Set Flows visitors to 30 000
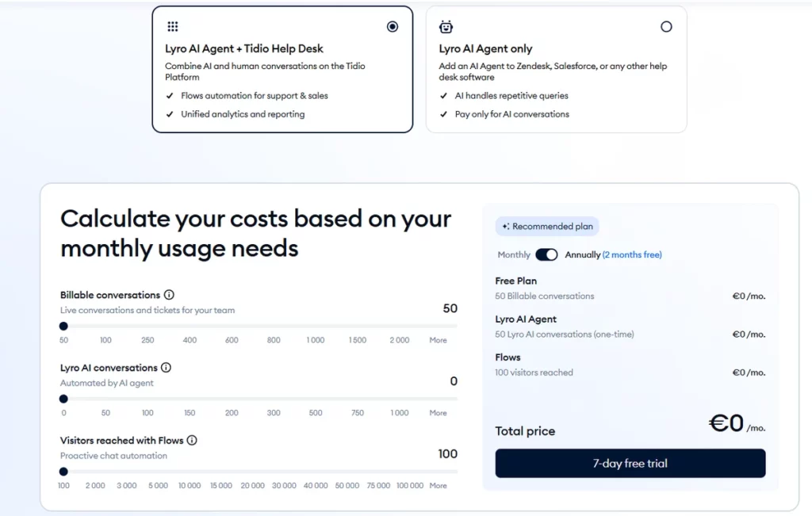Viewport: 812px width, 516px height. [x=285, y=485]
